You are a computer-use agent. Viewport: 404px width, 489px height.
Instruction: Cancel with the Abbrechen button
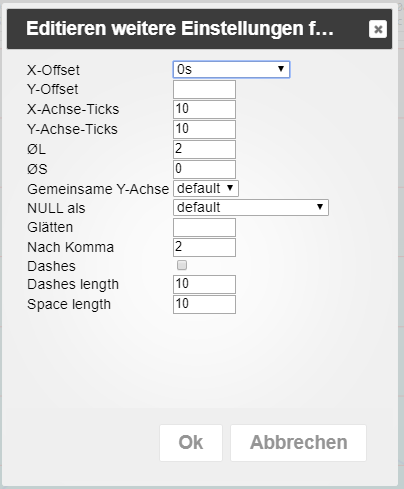point(298,443)
